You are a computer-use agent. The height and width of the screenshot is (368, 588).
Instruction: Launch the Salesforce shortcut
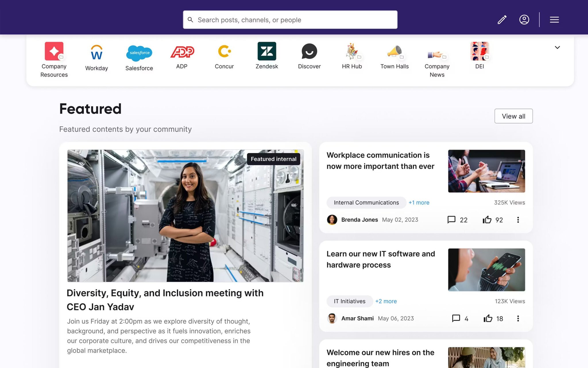(139, 53)
